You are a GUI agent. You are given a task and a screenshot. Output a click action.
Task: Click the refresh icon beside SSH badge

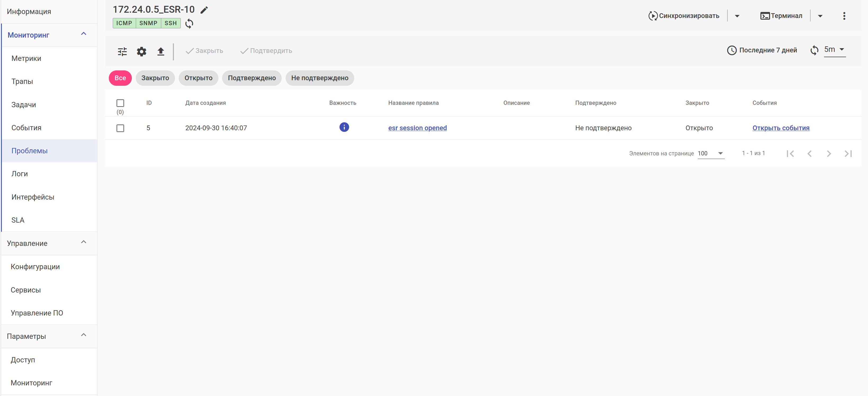tap(189, 23)
